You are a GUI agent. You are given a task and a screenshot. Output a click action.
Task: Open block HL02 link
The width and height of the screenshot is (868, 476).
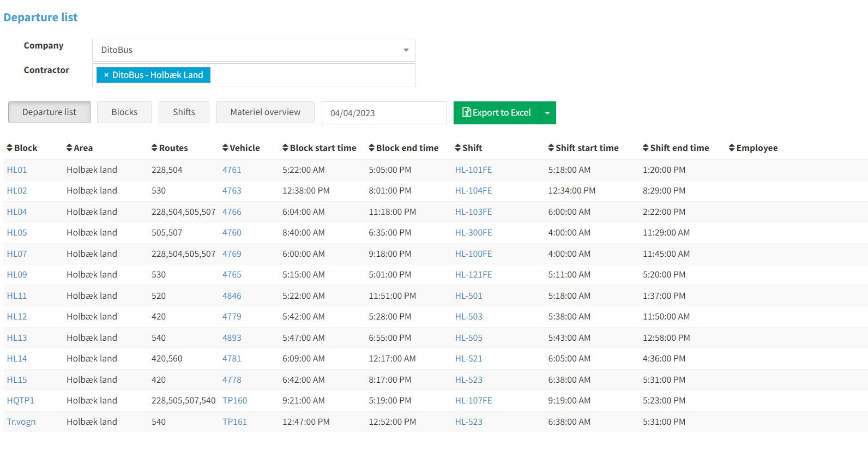(x=17, y=191)
